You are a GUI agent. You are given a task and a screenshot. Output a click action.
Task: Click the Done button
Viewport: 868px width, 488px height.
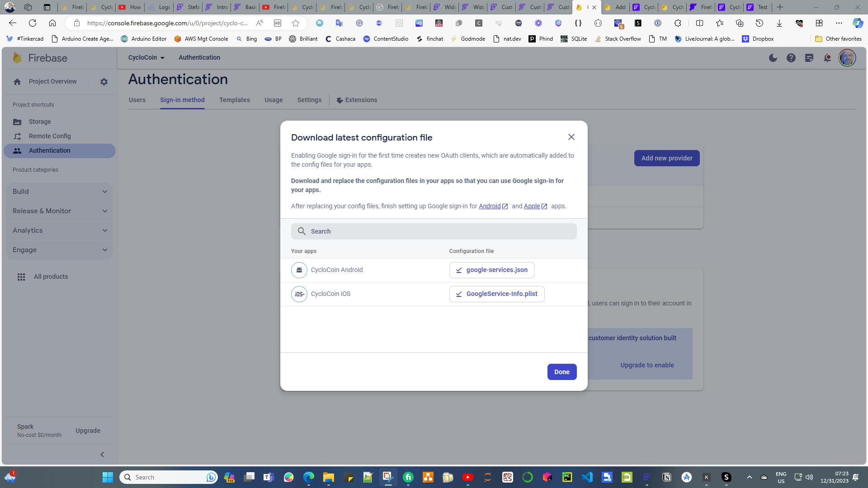[x=561, y=372]
